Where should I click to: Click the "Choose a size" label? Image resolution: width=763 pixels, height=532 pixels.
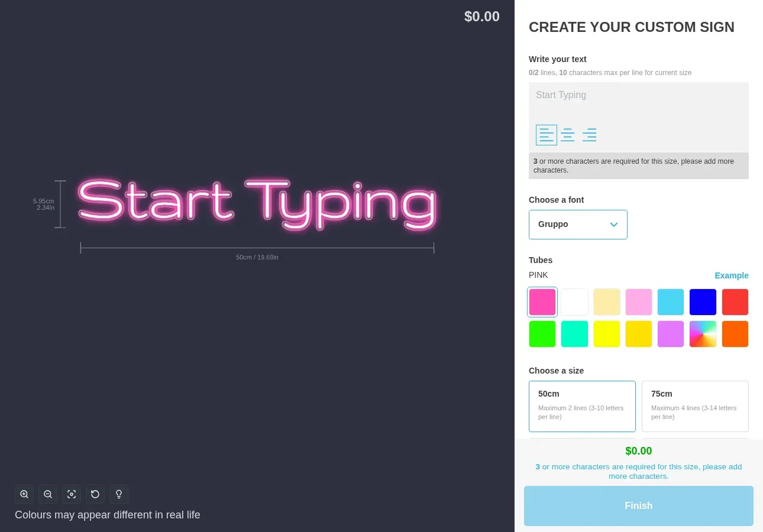(x=556, y=371)
